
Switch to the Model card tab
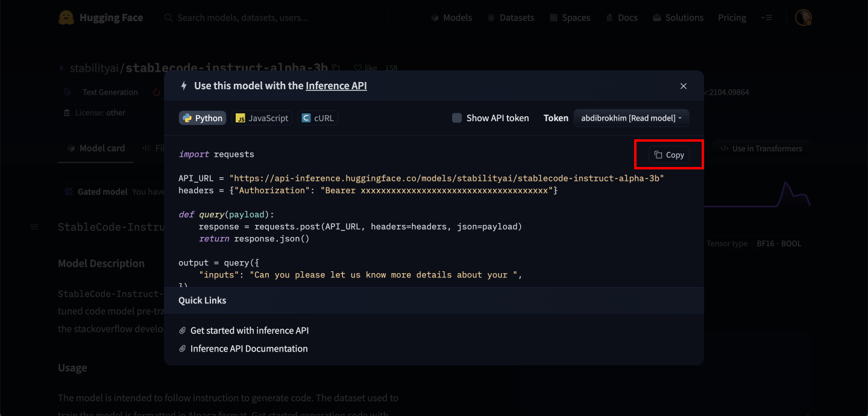pos(96,148)
